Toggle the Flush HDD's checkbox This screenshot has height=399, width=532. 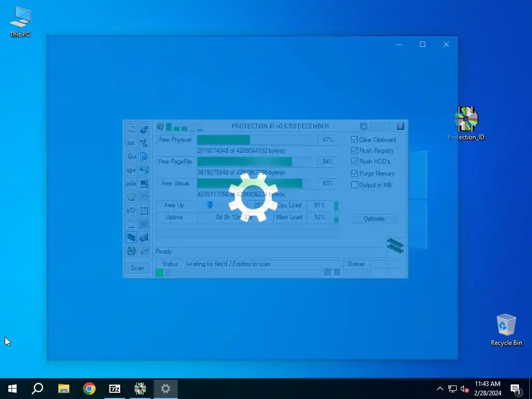(354, 161)
